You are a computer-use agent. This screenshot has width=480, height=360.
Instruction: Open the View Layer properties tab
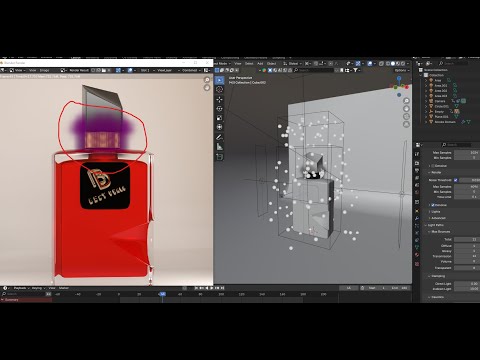(x=417, y=178)
